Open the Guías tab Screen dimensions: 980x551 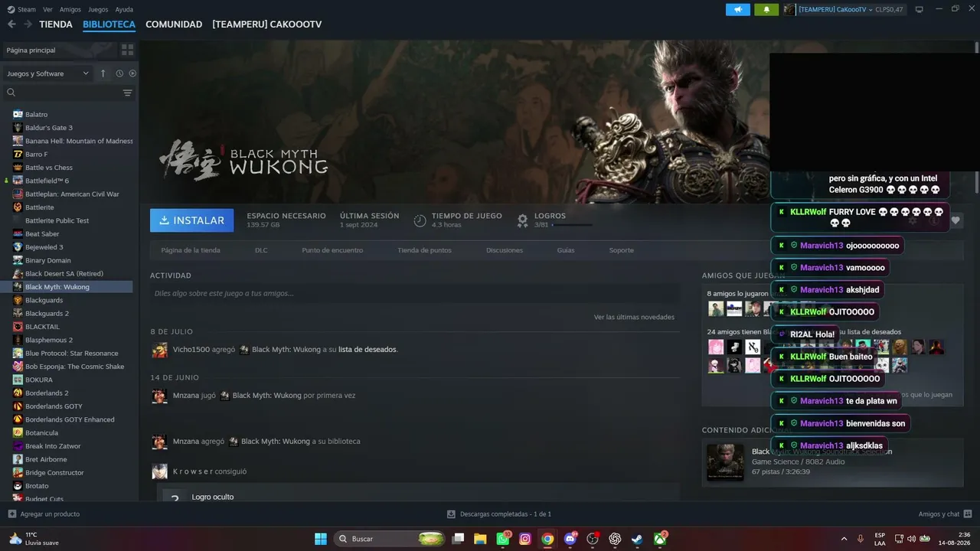click(566, 250)
